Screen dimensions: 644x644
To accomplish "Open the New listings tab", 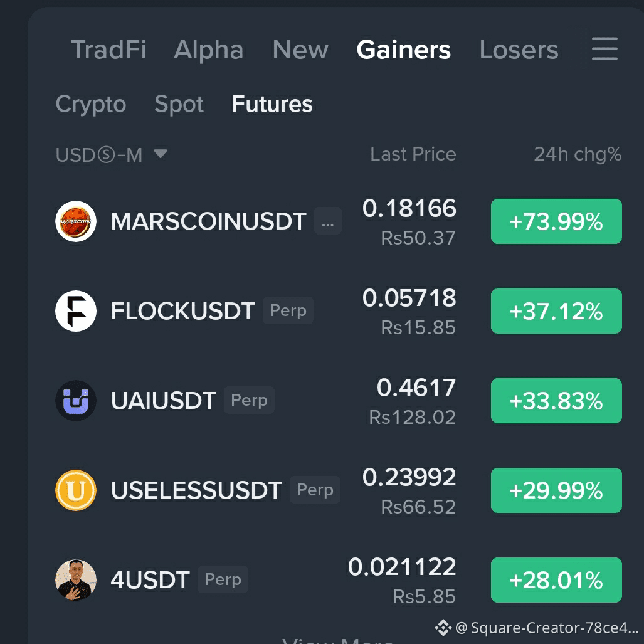I will pyautogui.click(x=300, y=50).
